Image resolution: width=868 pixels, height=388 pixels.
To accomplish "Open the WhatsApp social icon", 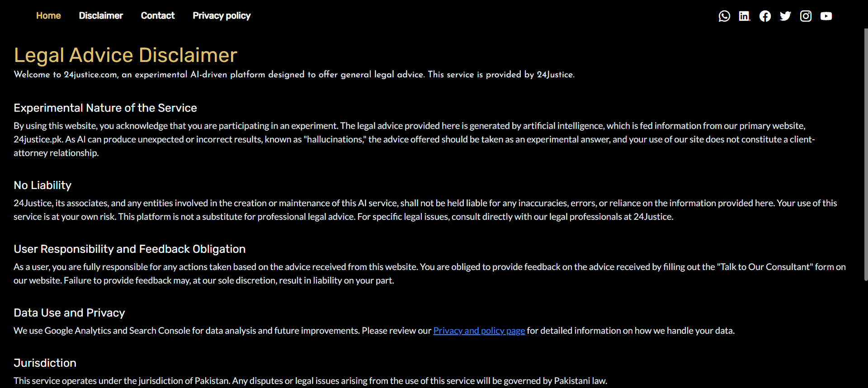I will pyautogui.click(x=724, y=16).
